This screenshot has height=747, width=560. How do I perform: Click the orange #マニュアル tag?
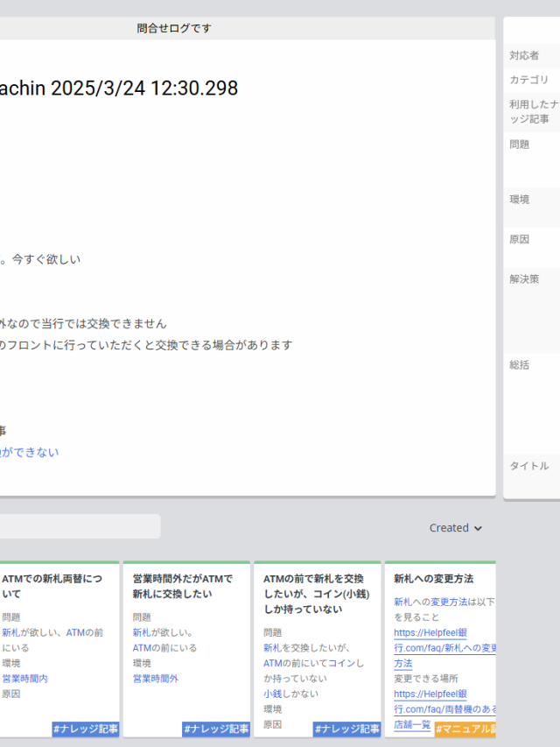(x=465, y=729)
